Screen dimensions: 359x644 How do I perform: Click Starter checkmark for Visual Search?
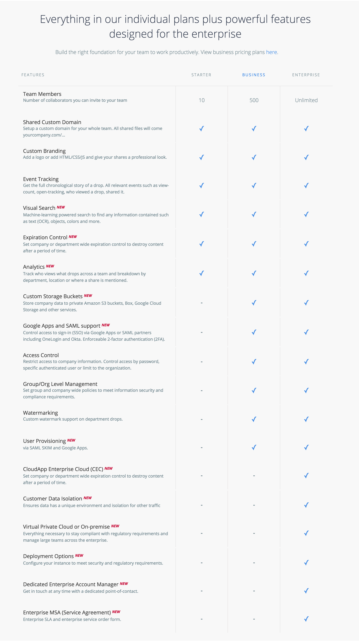coord(202,215)
